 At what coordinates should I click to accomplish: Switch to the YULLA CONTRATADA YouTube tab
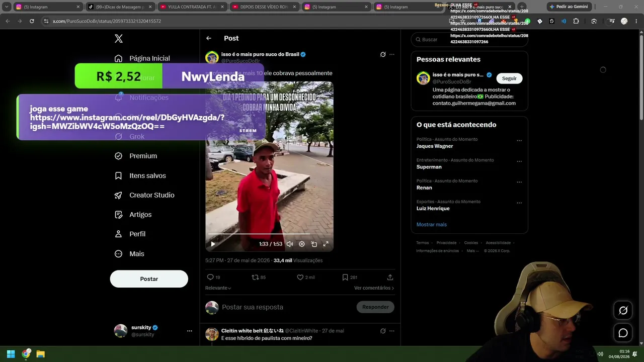pyautogui.click(x=192, y=7)
